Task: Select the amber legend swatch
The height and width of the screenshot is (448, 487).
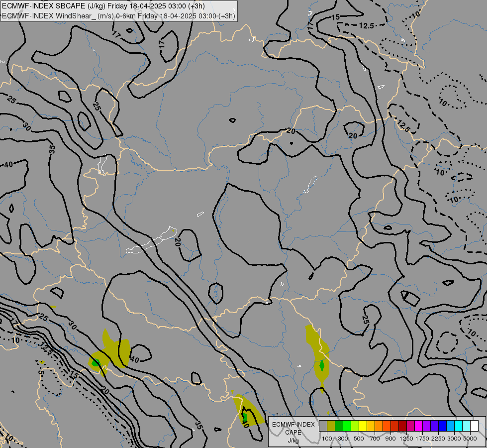Action: point(371,426)
